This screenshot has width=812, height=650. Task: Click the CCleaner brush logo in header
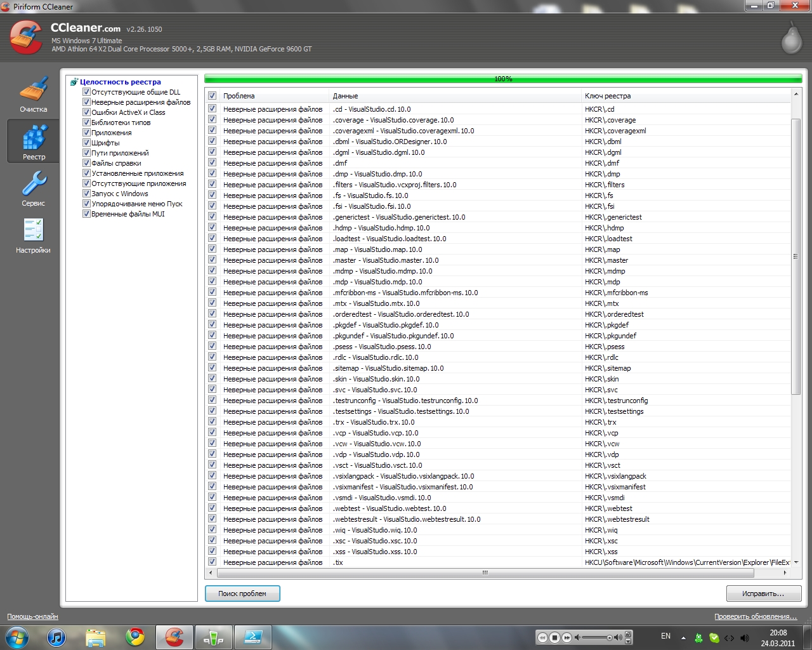[x=27, y=37]
